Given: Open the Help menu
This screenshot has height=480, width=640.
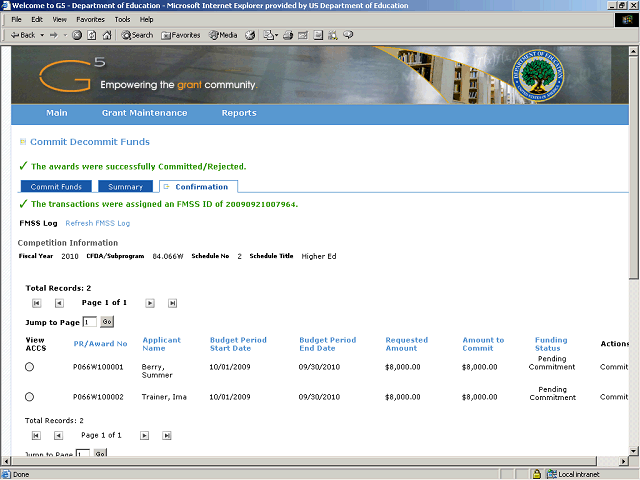Looking at the screenshot, I should tap(146, 19).
